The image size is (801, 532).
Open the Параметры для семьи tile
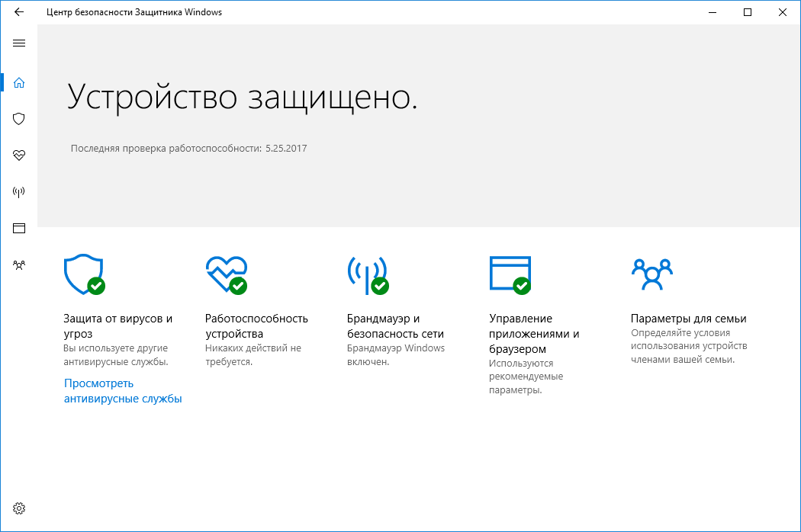coord(688,319)
